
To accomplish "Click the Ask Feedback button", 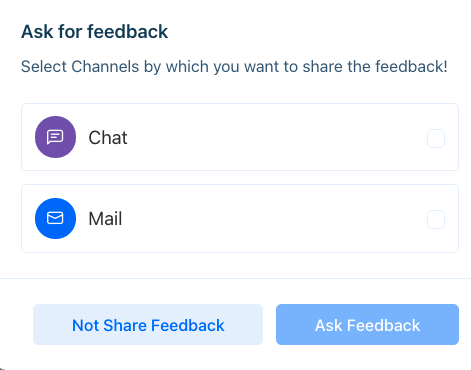I will 367,324.
